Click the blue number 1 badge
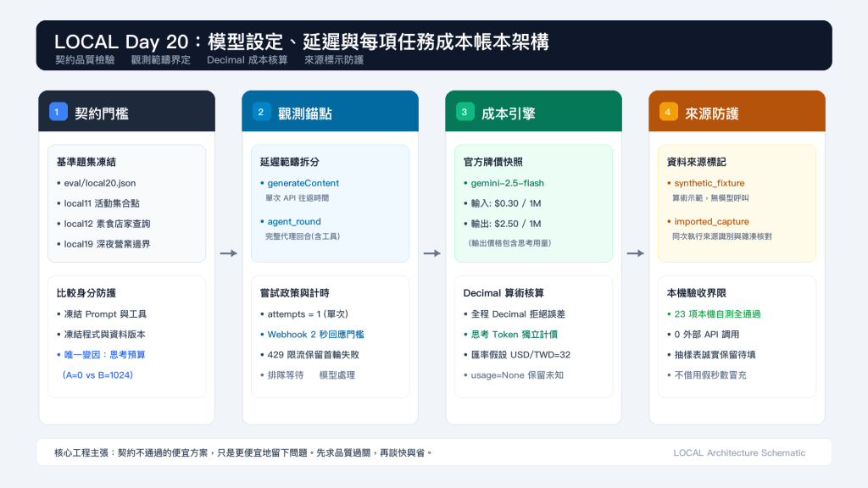This screenshot has height=488, width=868. tap(58, 112)
